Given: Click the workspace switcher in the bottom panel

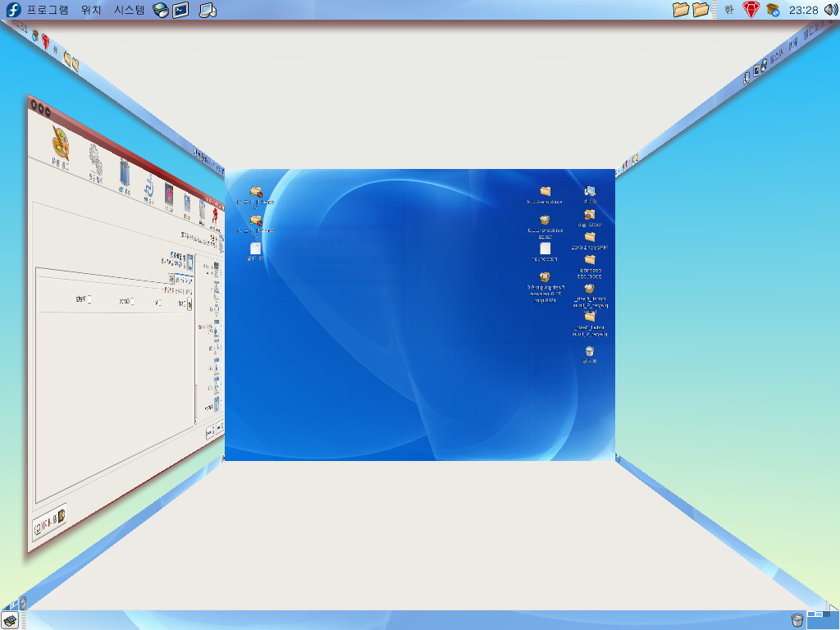Looking at the screenshot, I should tap(823, 620).
